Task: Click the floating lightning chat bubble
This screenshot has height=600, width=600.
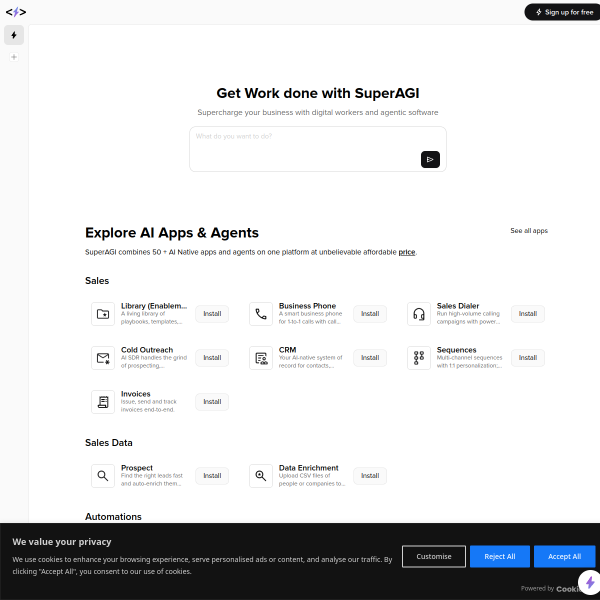Action: 589,583
